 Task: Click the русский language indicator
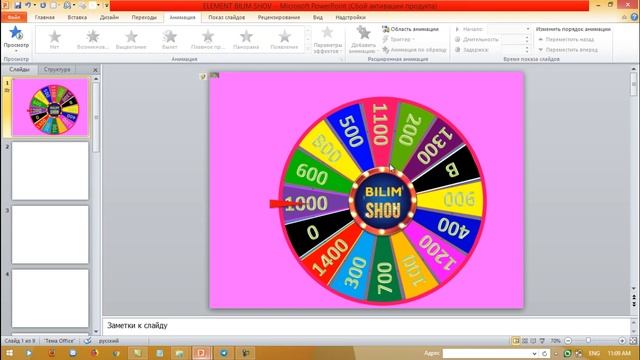[109, 341]
